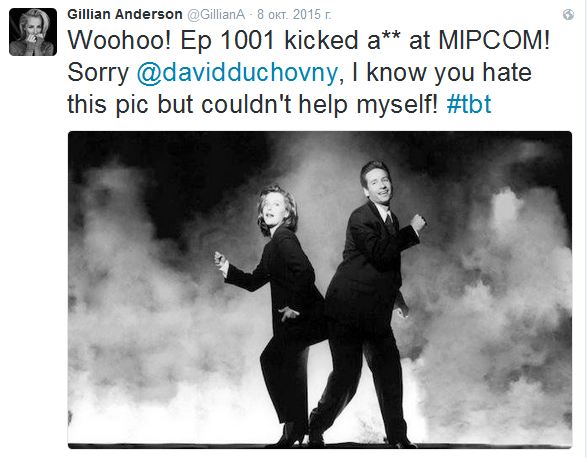
Task: Click the "I know you hate" phrase
Action: point(442,73)
